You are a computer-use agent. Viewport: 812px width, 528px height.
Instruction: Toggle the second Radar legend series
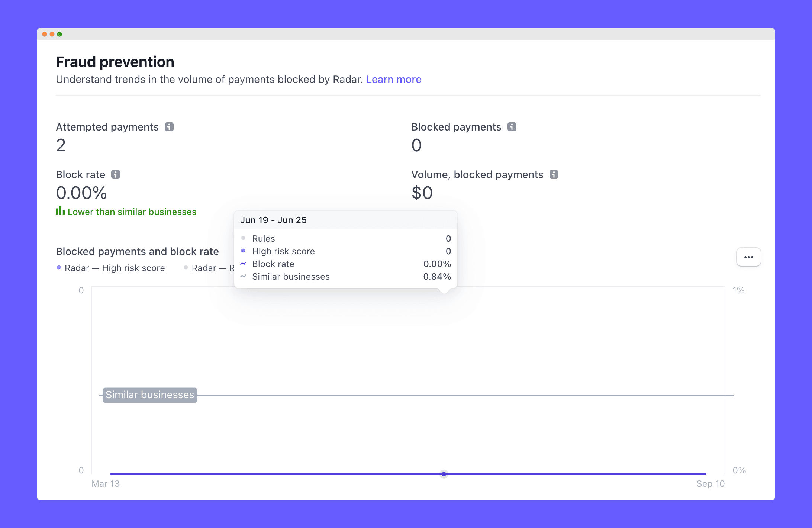pyautogui.click(x=208, y=268)
